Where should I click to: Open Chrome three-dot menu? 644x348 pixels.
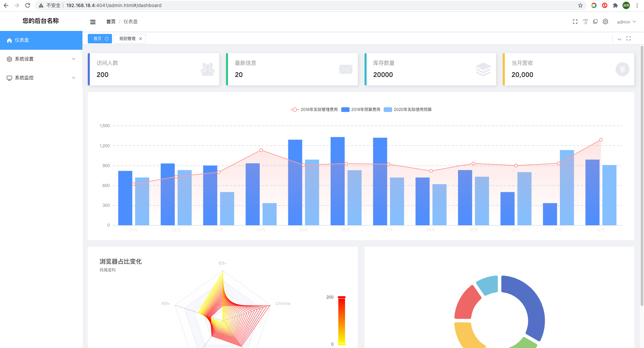coord(637,5)
